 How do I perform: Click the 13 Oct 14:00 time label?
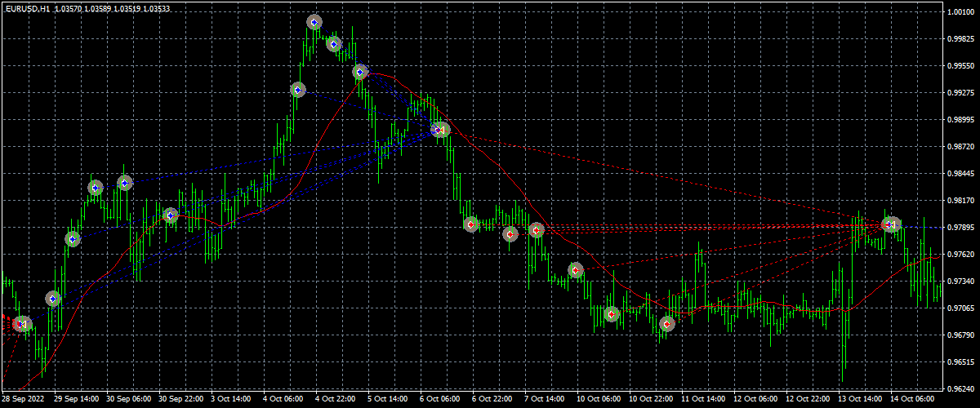tap(861, 401)
